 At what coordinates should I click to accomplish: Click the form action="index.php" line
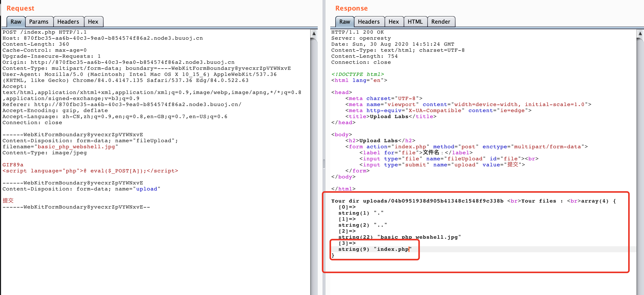pos(467,147)
